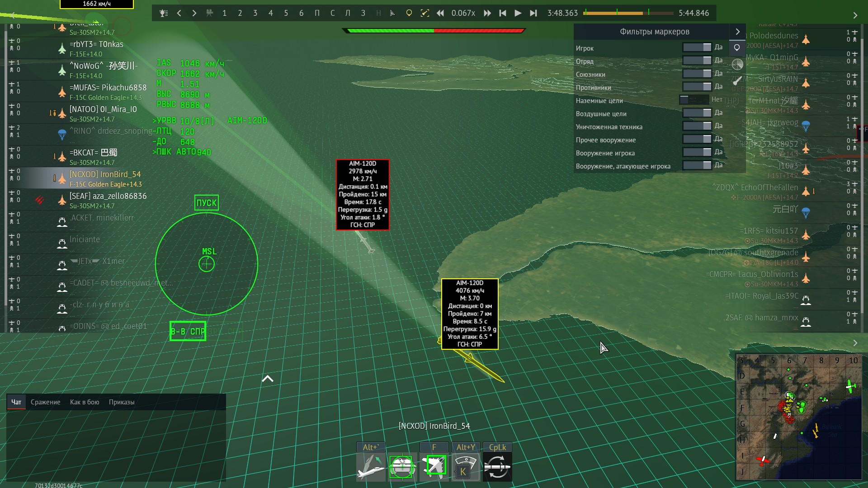Click the green-reticle tank targeting view icon
This screenshot has height=488, width=868.
402,467
